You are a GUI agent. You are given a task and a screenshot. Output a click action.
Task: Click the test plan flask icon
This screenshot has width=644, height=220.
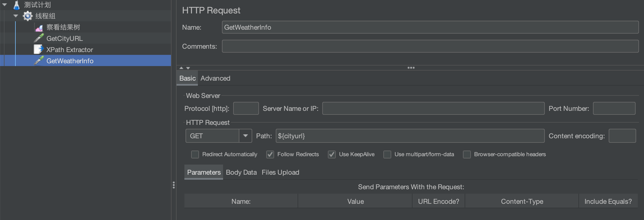pyautogui.click(x=17, y=5)
